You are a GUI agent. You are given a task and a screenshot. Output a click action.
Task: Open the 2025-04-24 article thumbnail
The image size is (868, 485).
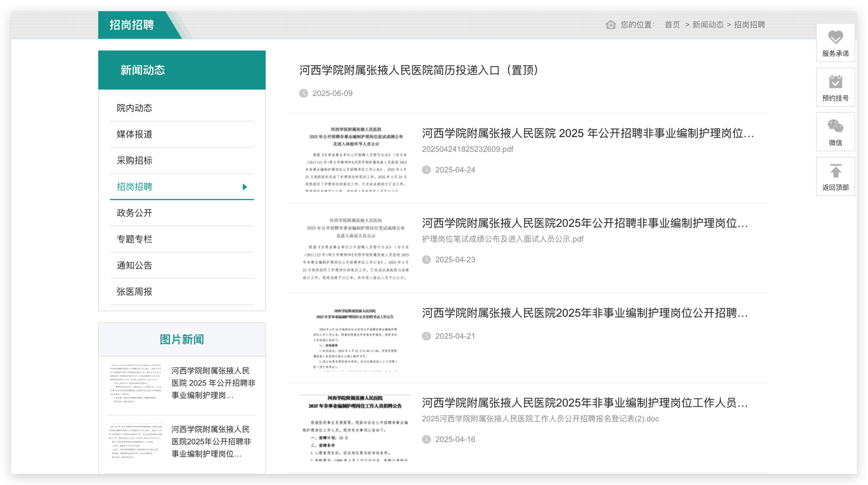355,158
